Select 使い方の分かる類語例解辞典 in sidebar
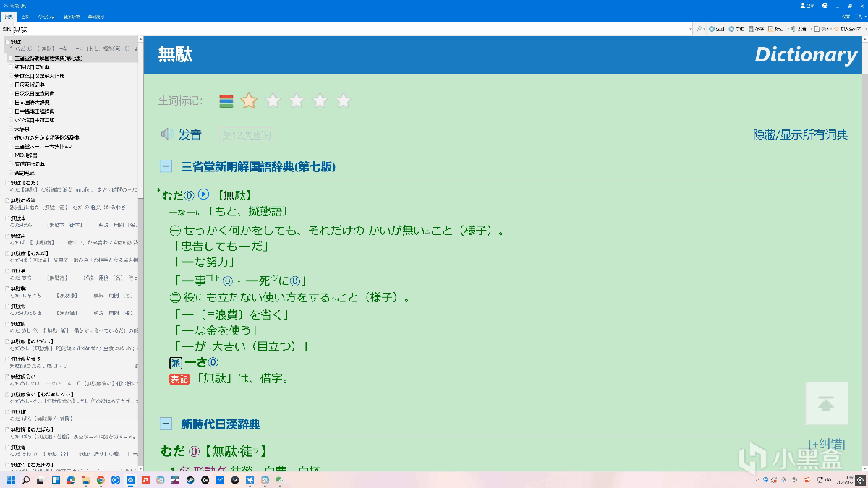This screenshot has height=488, width=868. point(46,137)
